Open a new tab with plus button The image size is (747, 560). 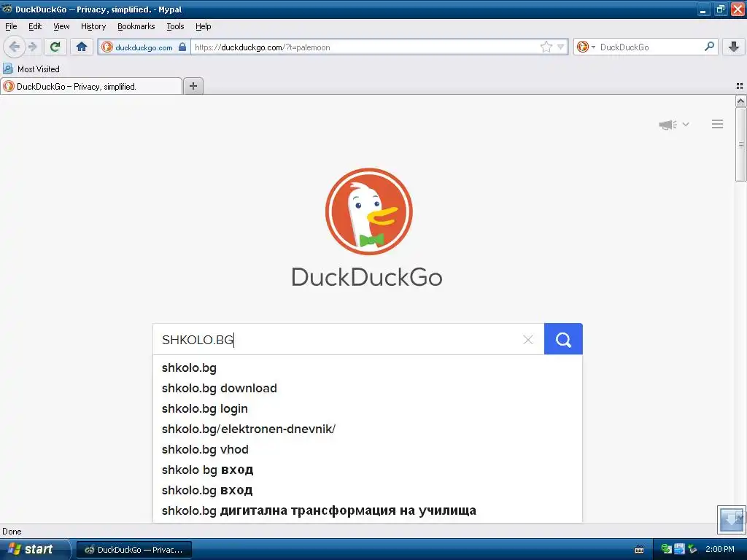click(x=193, y=86)
